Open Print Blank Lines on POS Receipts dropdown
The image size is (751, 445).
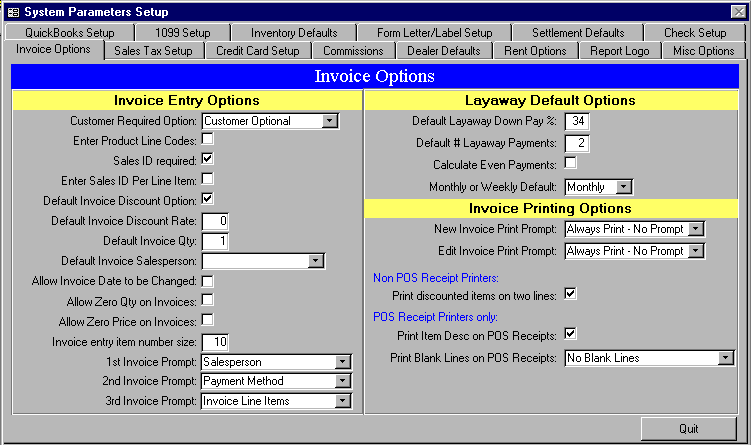pyautogui.click(x=726, y=358)
